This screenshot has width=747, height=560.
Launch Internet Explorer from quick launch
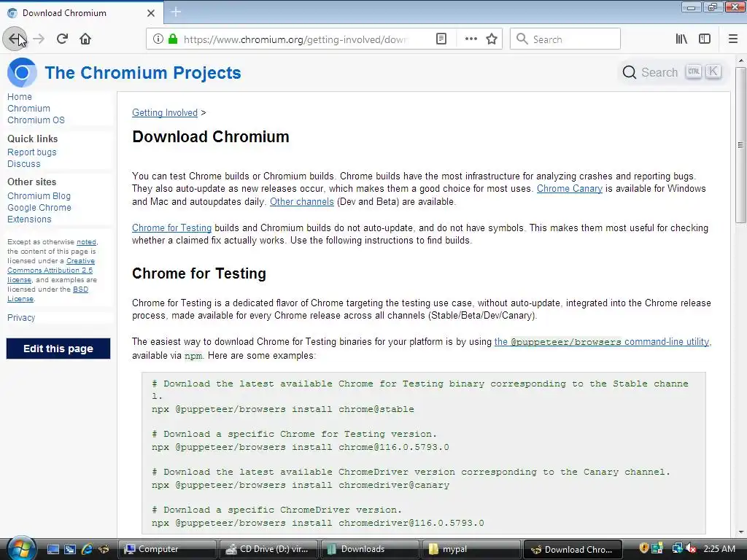click(88, 549)
